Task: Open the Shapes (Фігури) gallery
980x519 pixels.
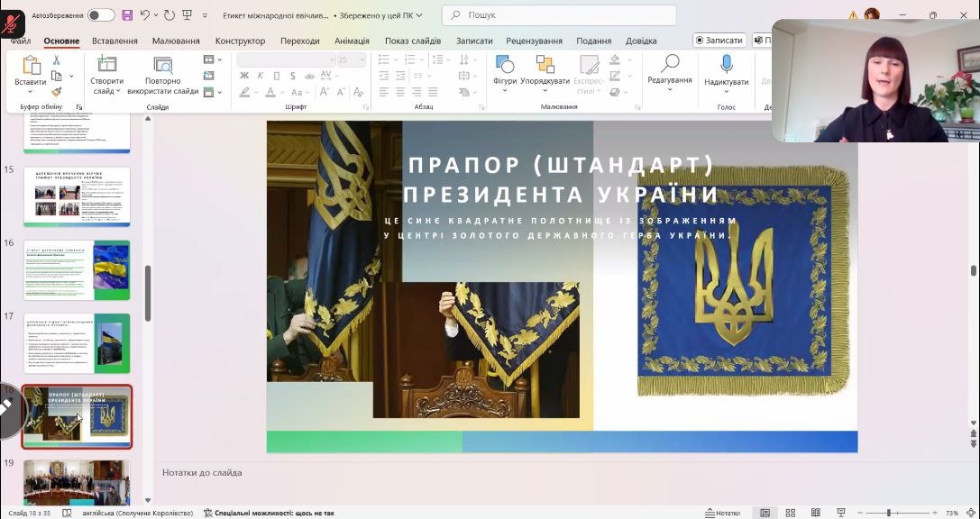Action: [505, 66]
